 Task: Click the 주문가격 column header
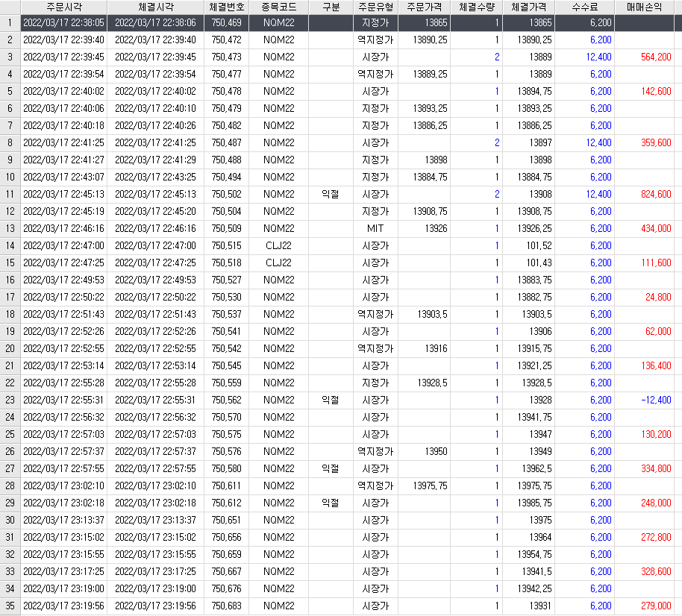click(x=424, y=7)
